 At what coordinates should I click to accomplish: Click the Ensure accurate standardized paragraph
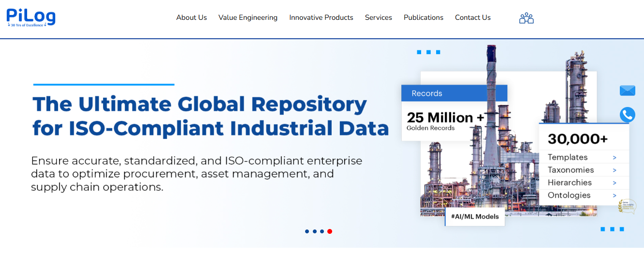click(197, 174)
